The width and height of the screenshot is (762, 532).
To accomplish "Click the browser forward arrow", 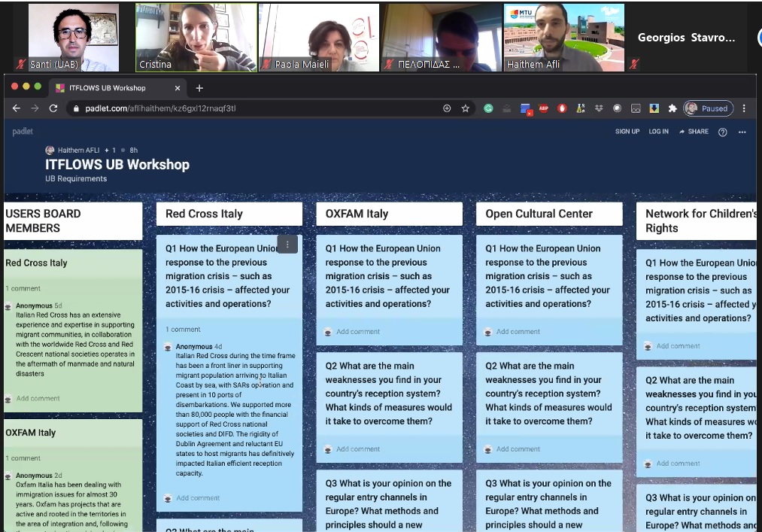I will [35, 108].
